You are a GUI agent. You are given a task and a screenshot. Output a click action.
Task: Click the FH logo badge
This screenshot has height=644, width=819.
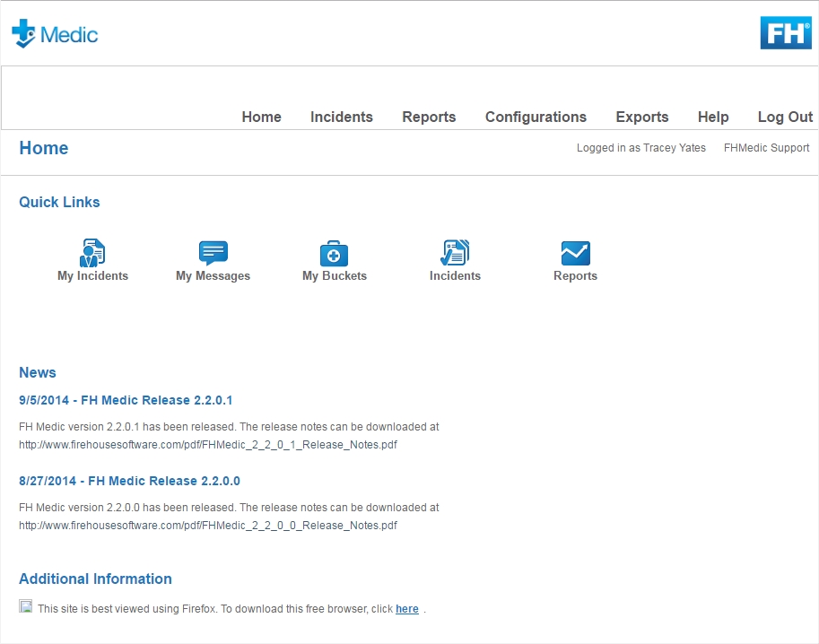pos(786,33)
